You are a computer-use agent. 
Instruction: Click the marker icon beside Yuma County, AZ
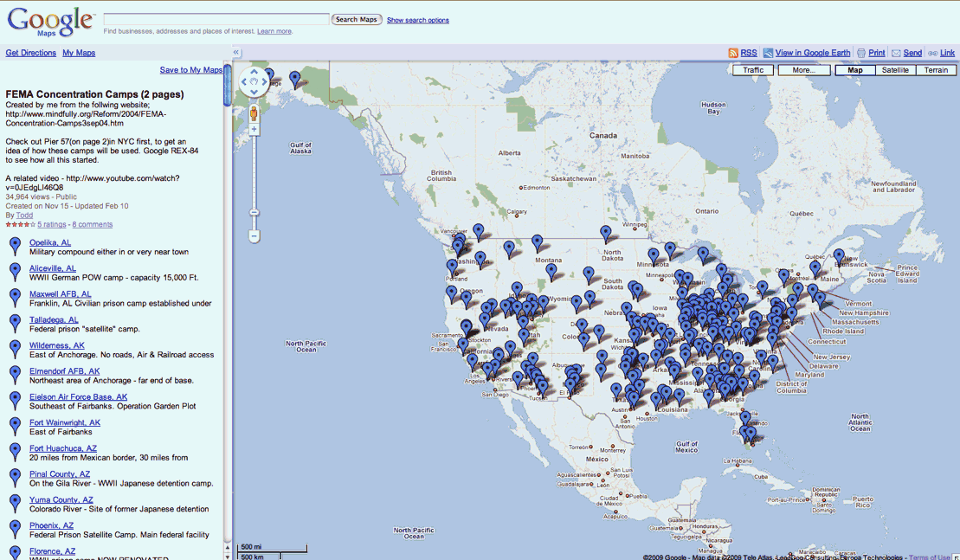tap(16, 503)
